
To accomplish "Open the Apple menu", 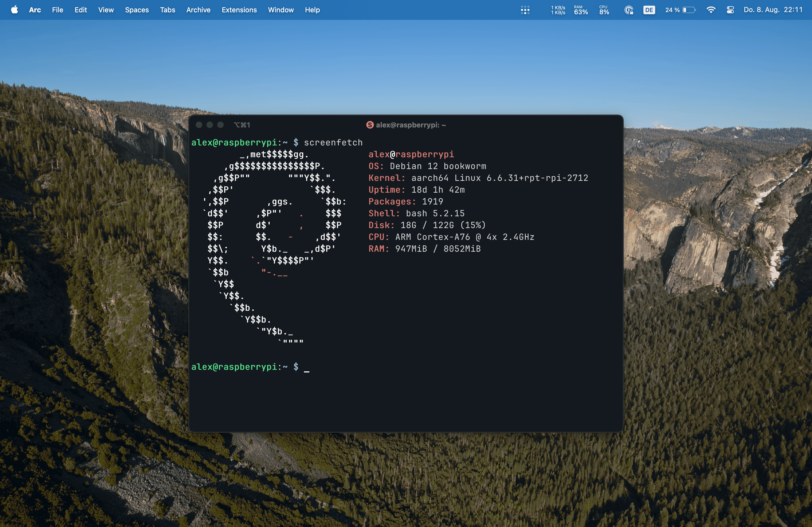I will [14, 10].
